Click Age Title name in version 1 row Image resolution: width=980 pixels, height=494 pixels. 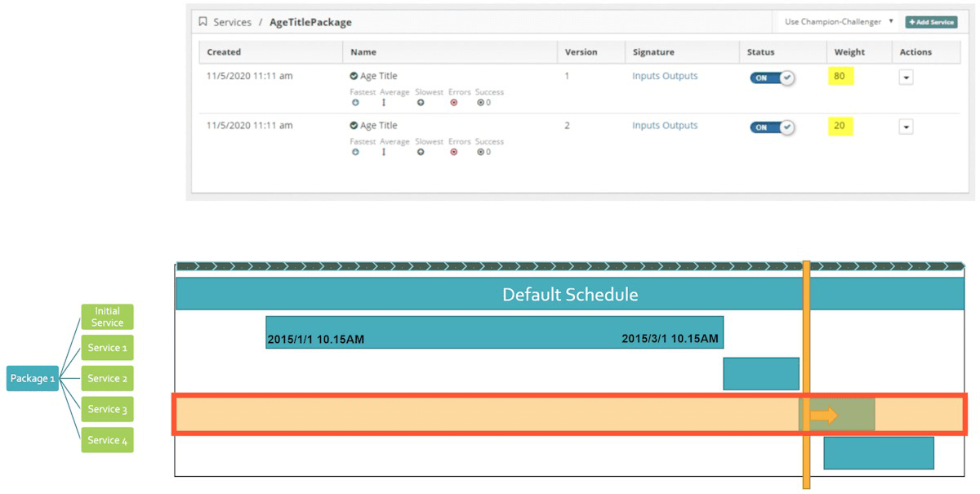coord(379,76)
